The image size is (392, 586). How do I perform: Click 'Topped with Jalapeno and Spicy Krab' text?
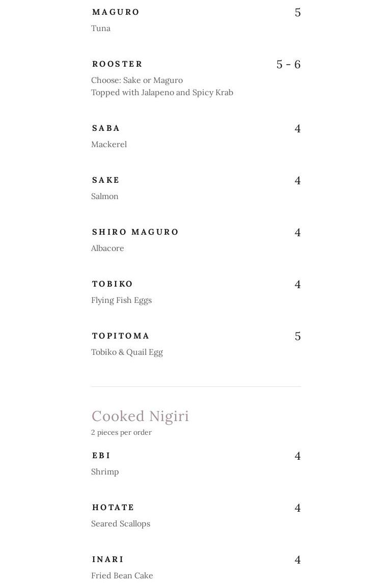tap(162, 92)
